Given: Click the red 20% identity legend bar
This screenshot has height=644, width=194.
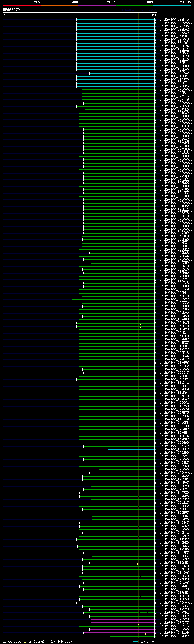Looking at the screenshot, I should coord(22,5).
